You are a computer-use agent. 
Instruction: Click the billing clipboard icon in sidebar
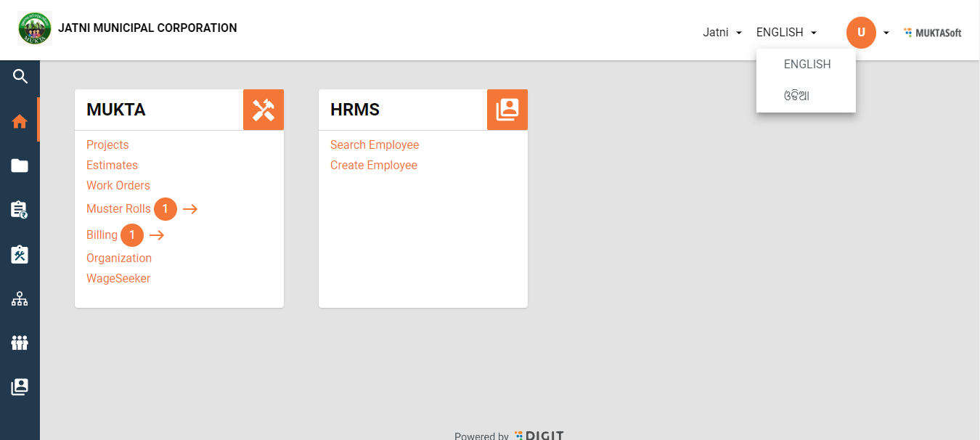pyautogui.click(x=20, y=210)
